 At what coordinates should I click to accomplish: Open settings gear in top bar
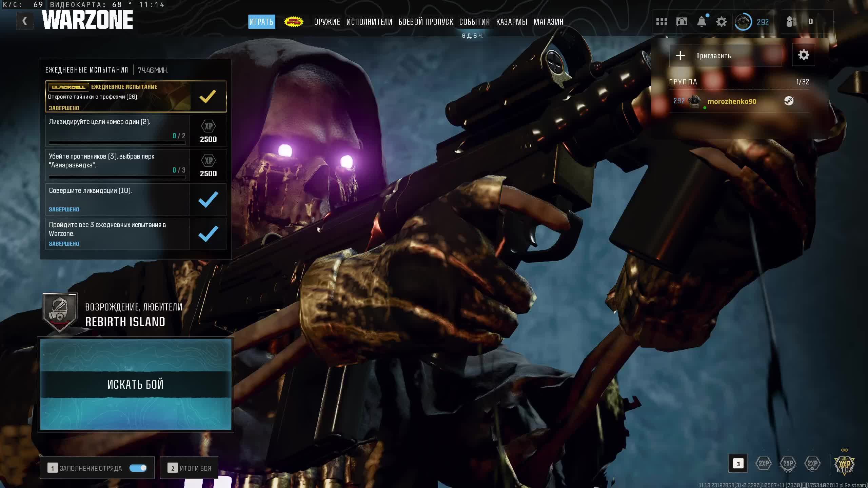pyautogui.click(x=721, y=22)
